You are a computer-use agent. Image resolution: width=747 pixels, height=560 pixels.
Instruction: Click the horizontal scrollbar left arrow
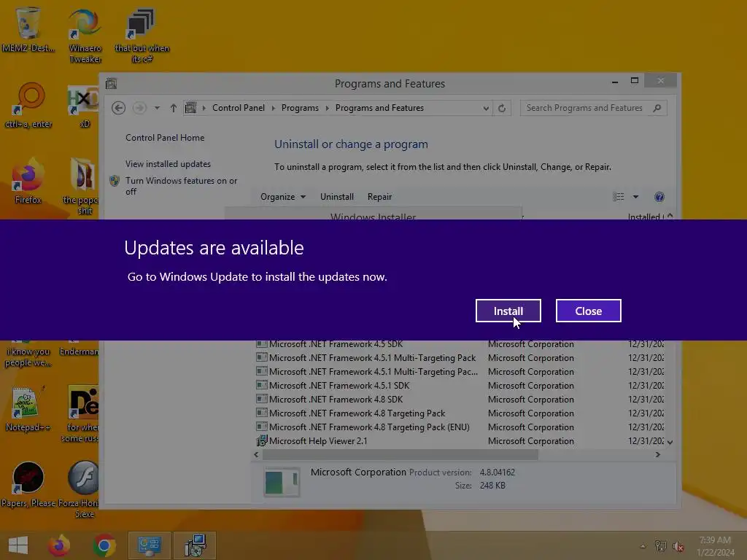[256, 455]
